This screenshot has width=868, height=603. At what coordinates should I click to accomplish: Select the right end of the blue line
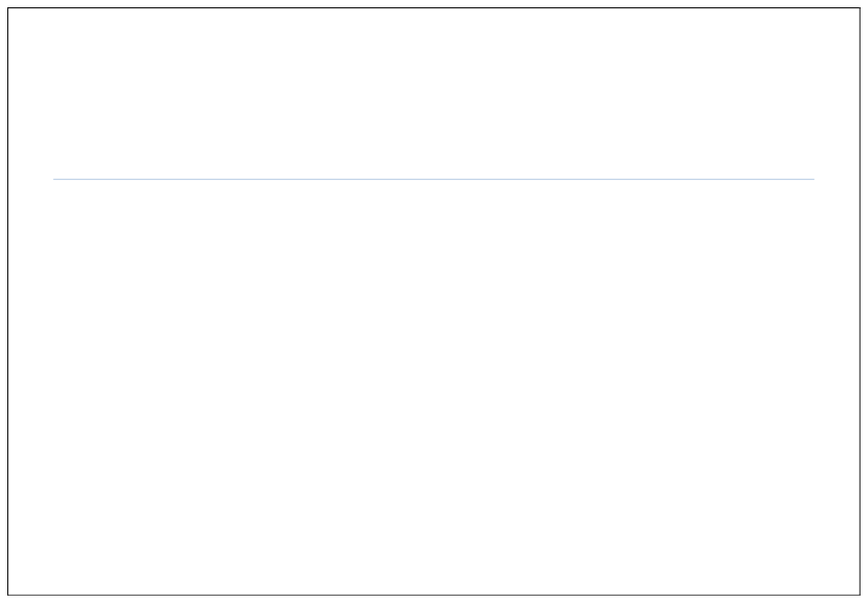(814, 179)
